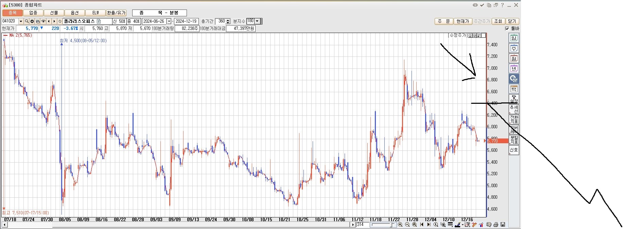The width and height of the screenshot is (644, 229).
Task: Click the 주문 order button
Action: pos(443,21)
